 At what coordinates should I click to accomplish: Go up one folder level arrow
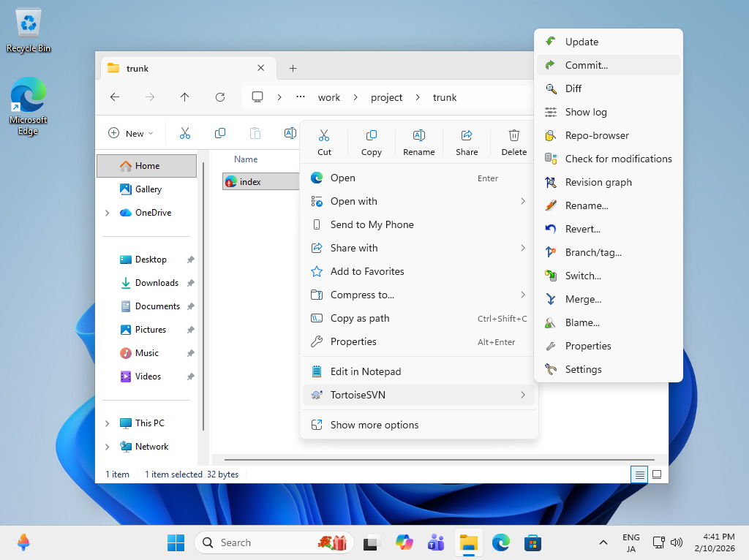point(185,97)
